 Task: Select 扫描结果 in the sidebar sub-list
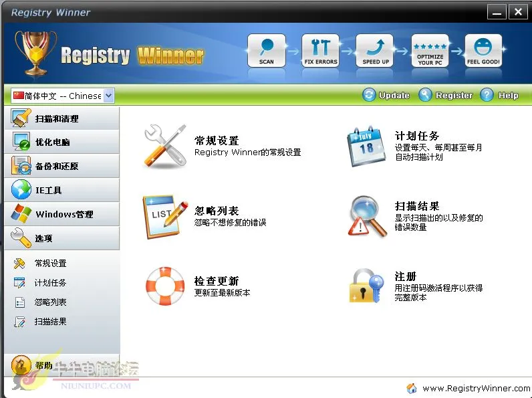tap(51, 322)
